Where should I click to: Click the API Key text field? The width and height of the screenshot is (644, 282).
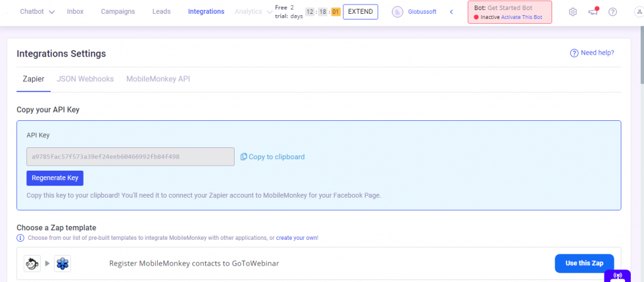tap(131, 157)
